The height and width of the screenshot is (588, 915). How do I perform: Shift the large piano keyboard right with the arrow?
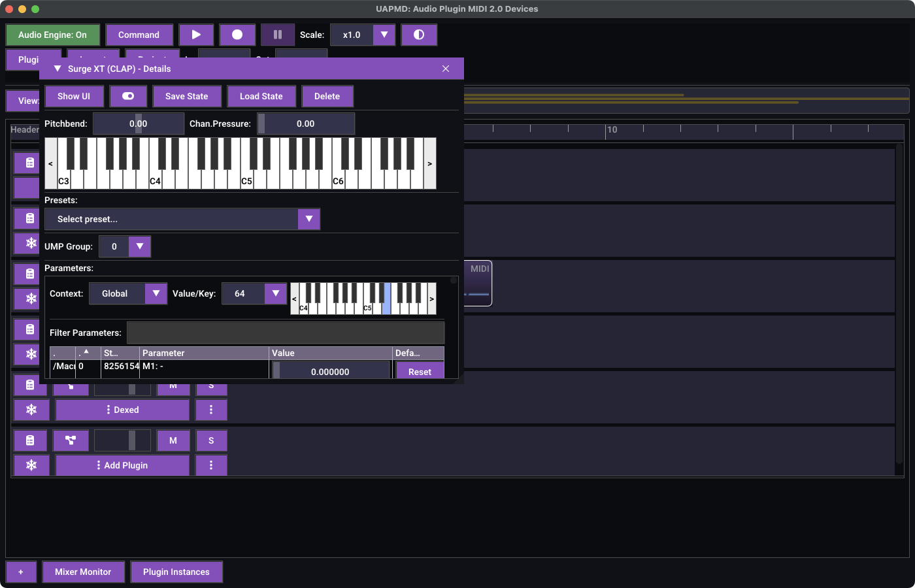(x=429, y=163)
